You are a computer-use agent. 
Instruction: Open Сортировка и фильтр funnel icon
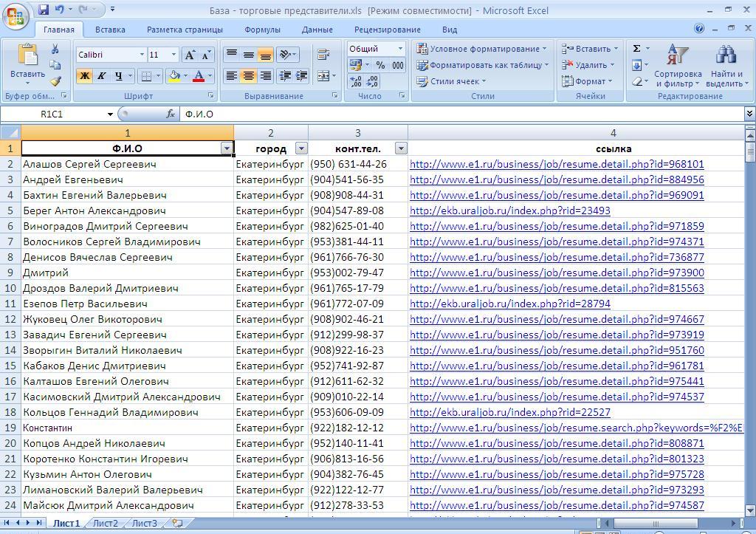pyautogui.click(x=678, y=55)
